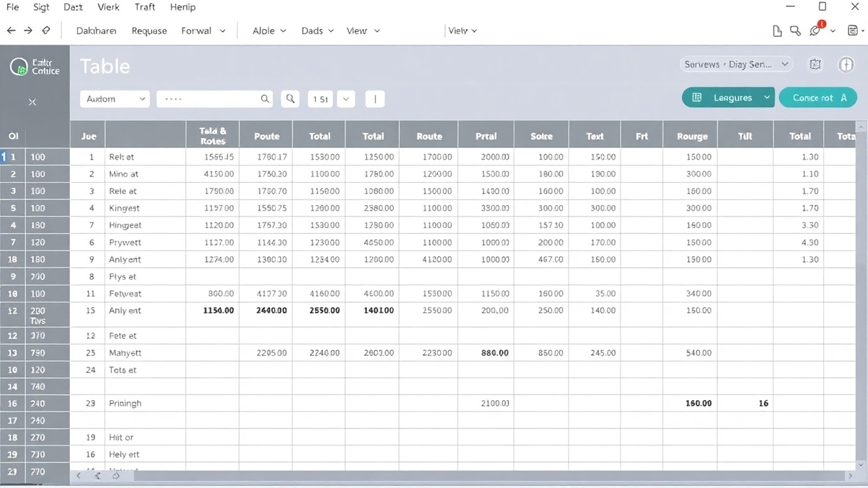Click the vertical scrollbar down arrow
This screenshot has height=488, width=868.
860,465
